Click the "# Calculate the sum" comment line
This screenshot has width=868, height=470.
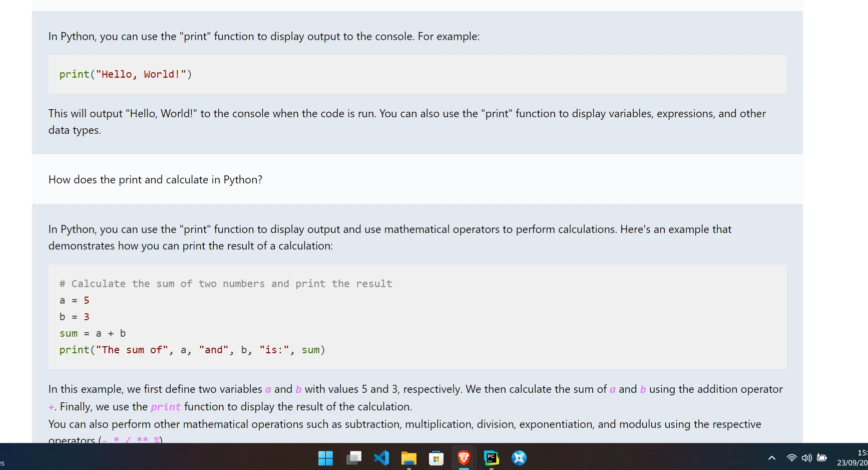pyautogui.click(x=225, y=284)
